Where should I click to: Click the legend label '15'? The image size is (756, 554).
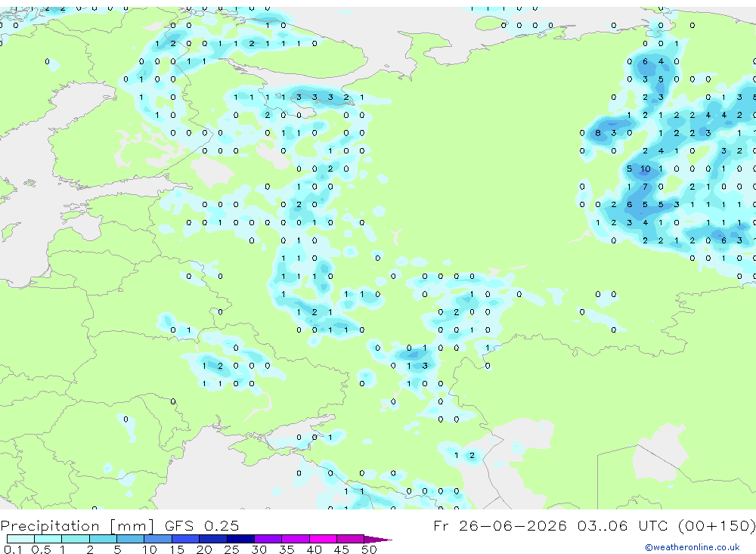[x=176, y=549]
